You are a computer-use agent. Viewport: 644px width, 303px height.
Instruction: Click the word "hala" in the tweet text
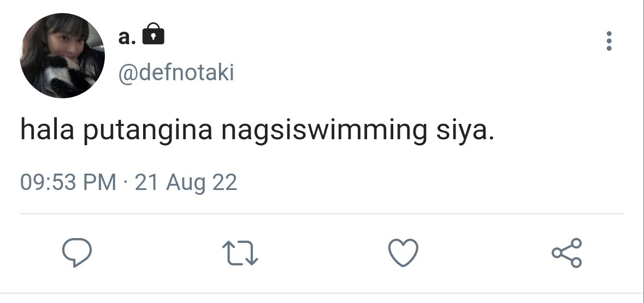pyautogui.click(x=47, y=129)
